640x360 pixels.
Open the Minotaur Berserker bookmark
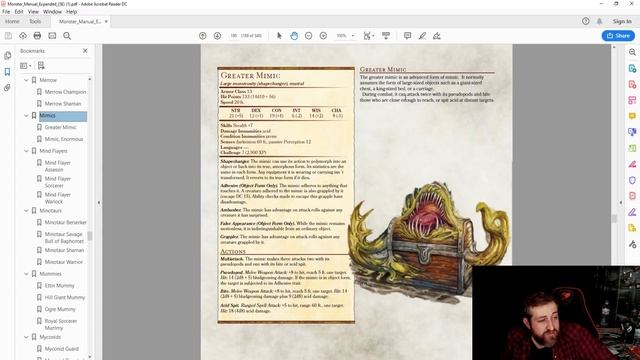coord(65,222)
